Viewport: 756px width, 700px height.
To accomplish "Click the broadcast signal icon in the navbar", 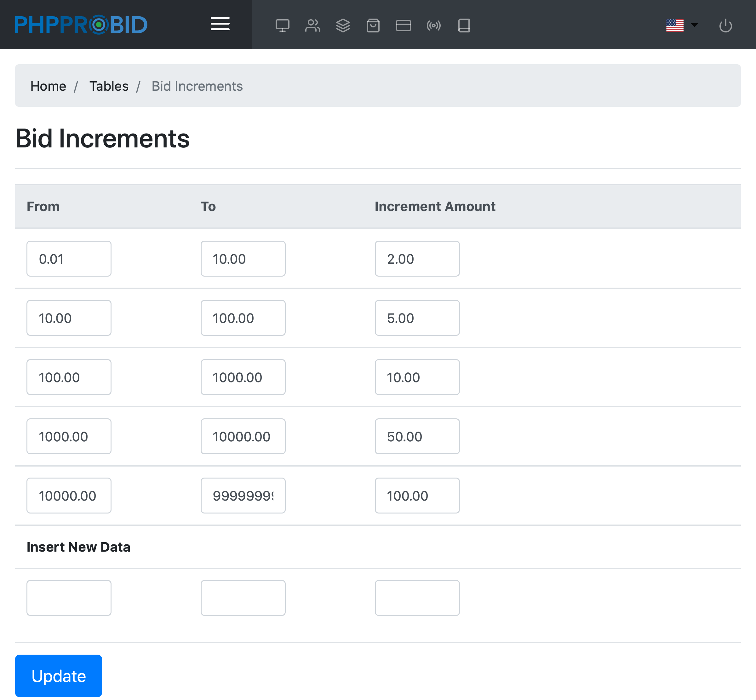I will tap(434, 26).
